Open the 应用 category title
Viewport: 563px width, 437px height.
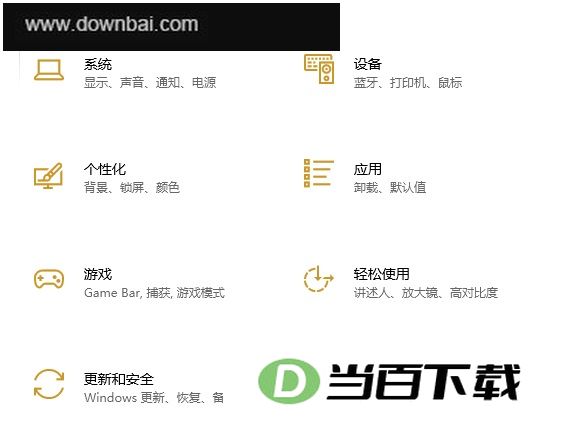coord(368,169)
